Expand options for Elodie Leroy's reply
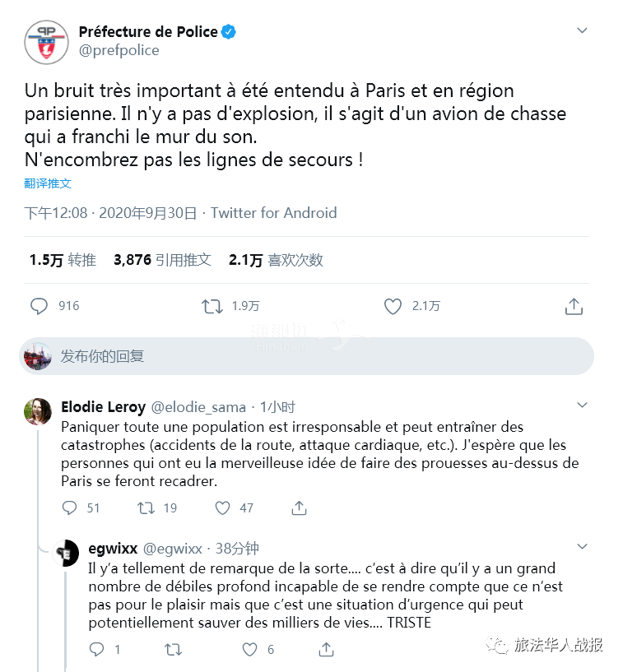Screen dimensions: 623x672 click(582, 405)
